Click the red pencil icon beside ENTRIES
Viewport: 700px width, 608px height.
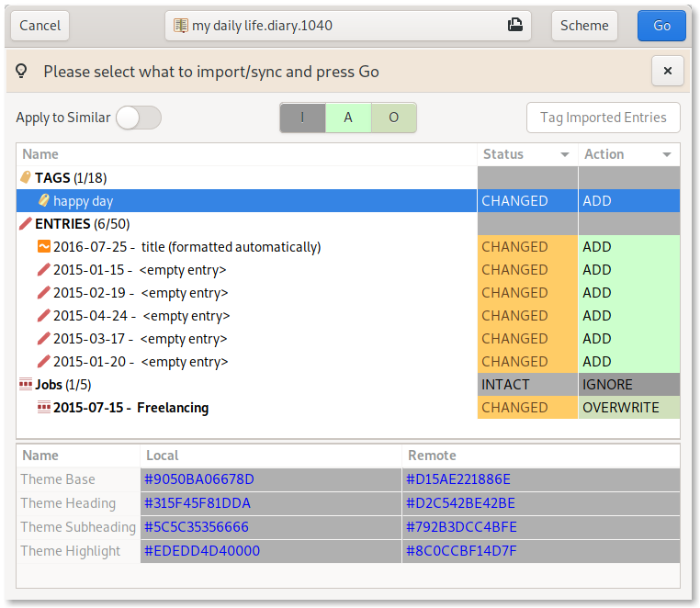point(26,223)
